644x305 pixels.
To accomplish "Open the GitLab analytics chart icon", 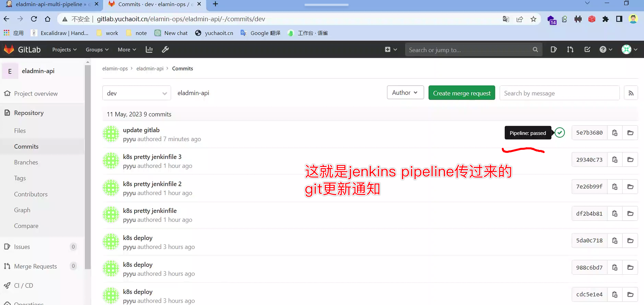I will 149,50.
